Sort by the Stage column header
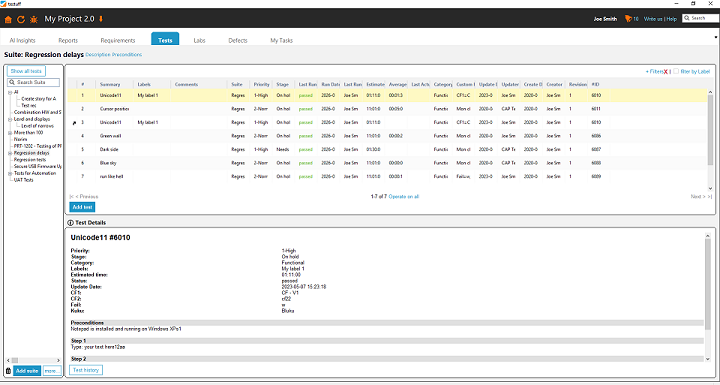 (282, 85)
